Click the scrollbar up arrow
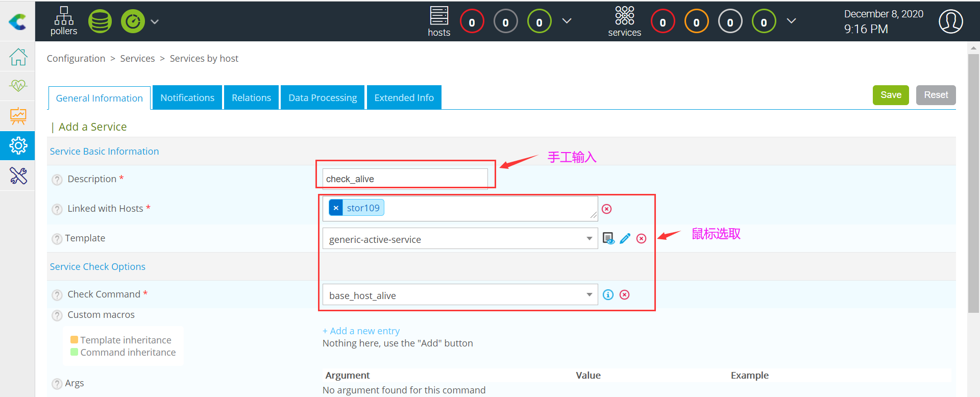 pos(973,48)
